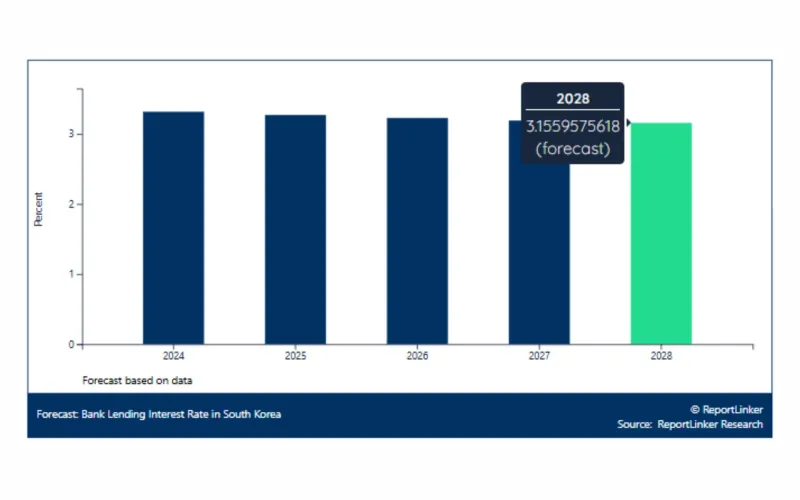The image size is (800, 500).
Task: Click the 2025 dark blue bar
Action: (295, 230)
